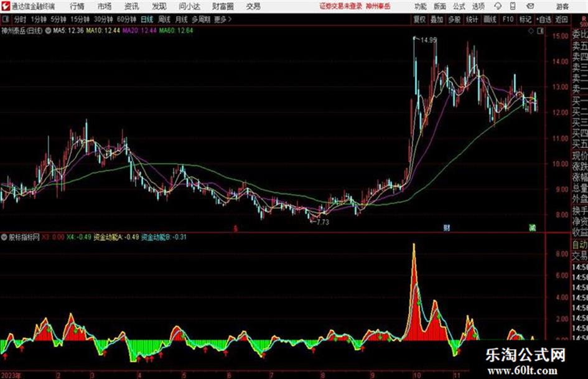Screen dimensions: 588x379
Task: Open the 交易 menu
Action: [253, 6]
